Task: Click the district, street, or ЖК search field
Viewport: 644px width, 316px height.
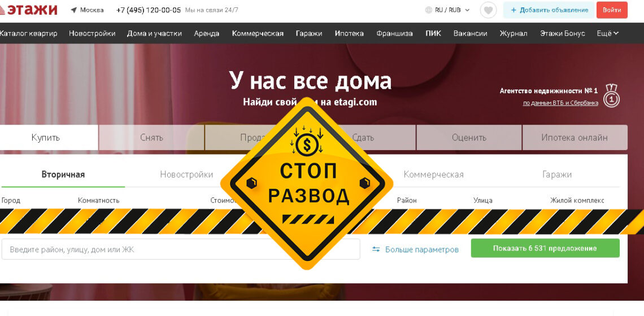Action: (x=181, y=249)
